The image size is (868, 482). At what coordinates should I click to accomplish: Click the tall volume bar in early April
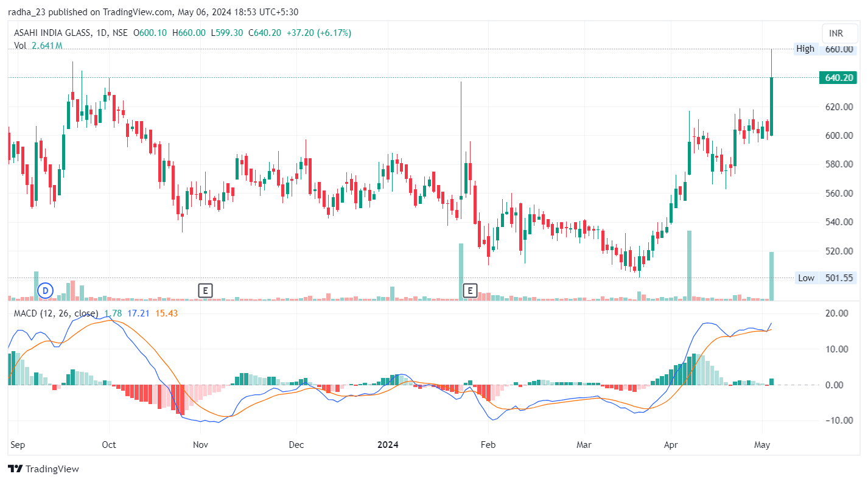689,265
